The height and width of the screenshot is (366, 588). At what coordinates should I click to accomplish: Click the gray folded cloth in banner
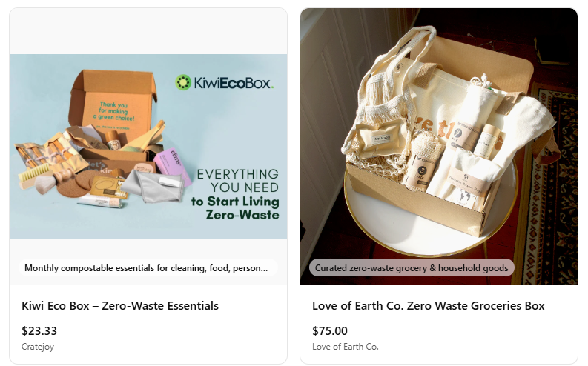(153, 187)
